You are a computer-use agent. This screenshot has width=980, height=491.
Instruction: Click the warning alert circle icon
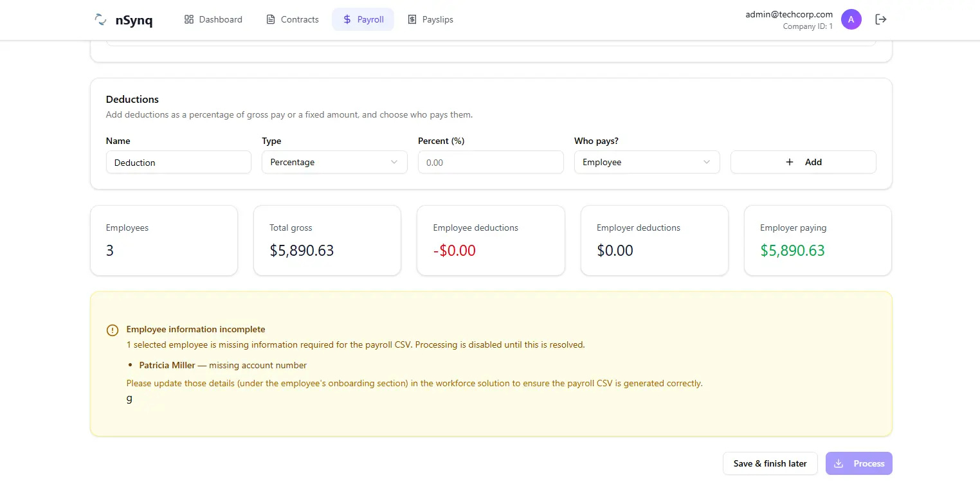coord(113,330)
